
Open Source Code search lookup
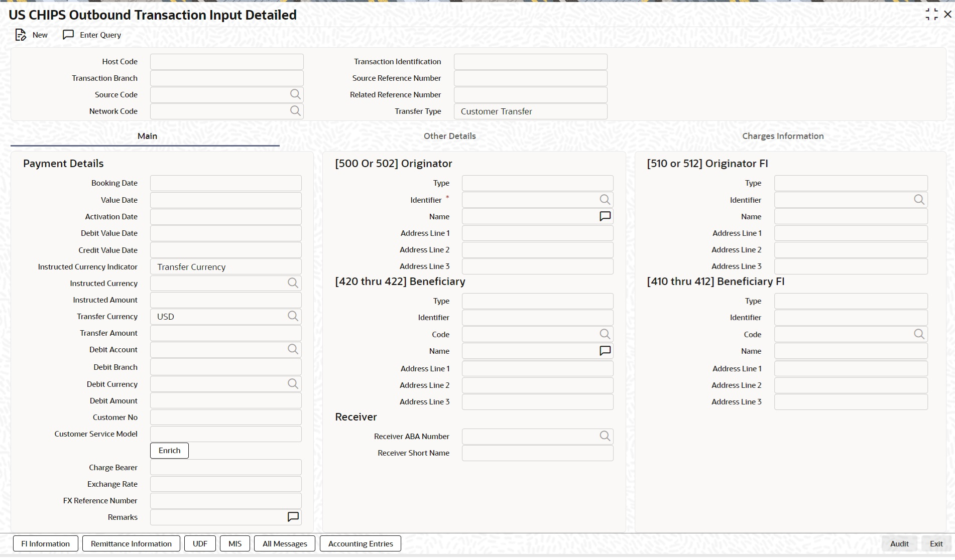[295, 94]
